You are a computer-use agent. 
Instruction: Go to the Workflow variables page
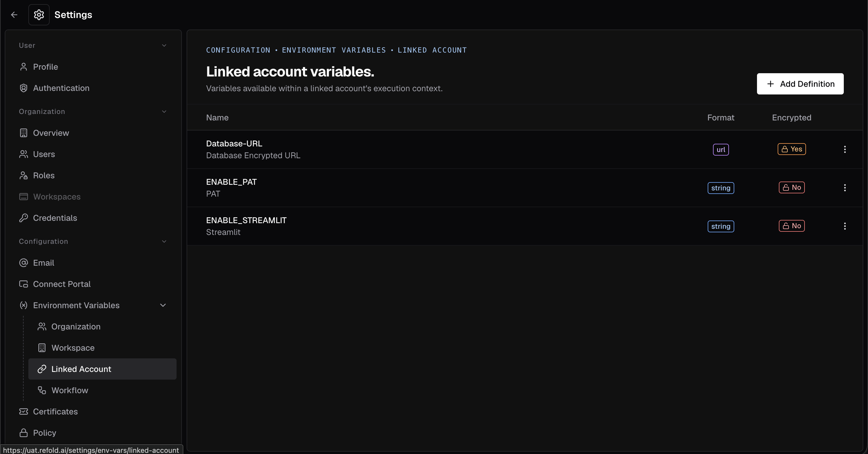coord(102,390)
